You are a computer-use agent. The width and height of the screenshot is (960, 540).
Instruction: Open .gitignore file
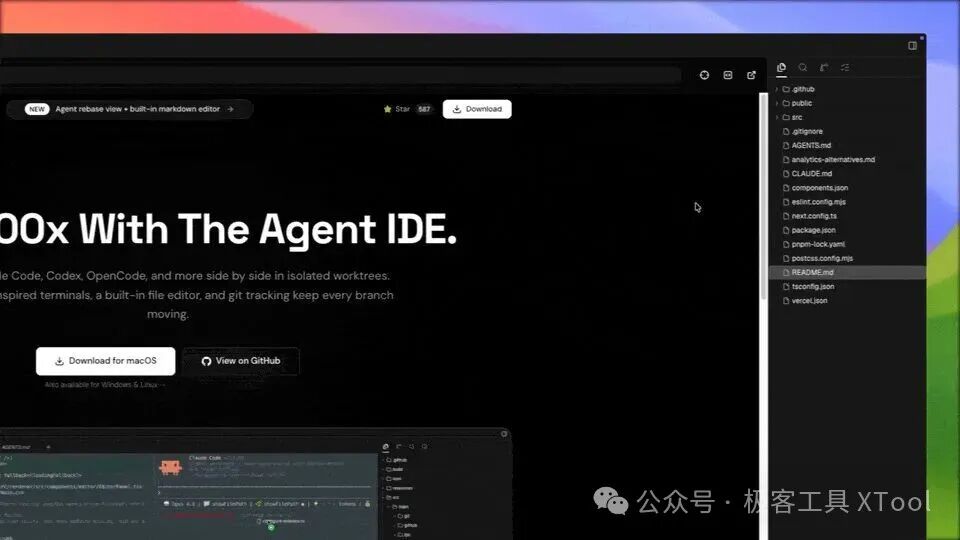click(x=807, y=131)
